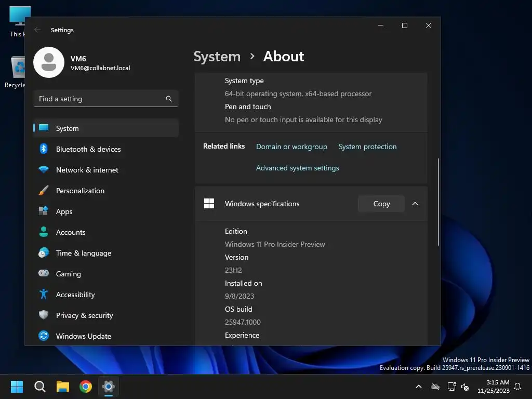The image size is (532, 399).
Task: Open the System category in sidebar
Action: point(106,128)
